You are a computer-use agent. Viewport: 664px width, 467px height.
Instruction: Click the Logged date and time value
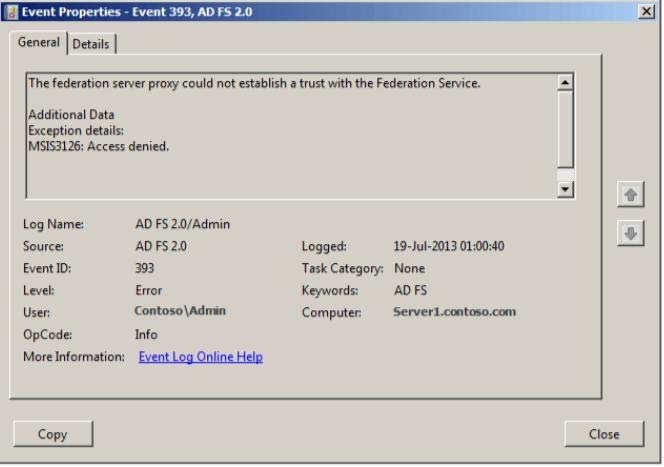pos(449,246)
